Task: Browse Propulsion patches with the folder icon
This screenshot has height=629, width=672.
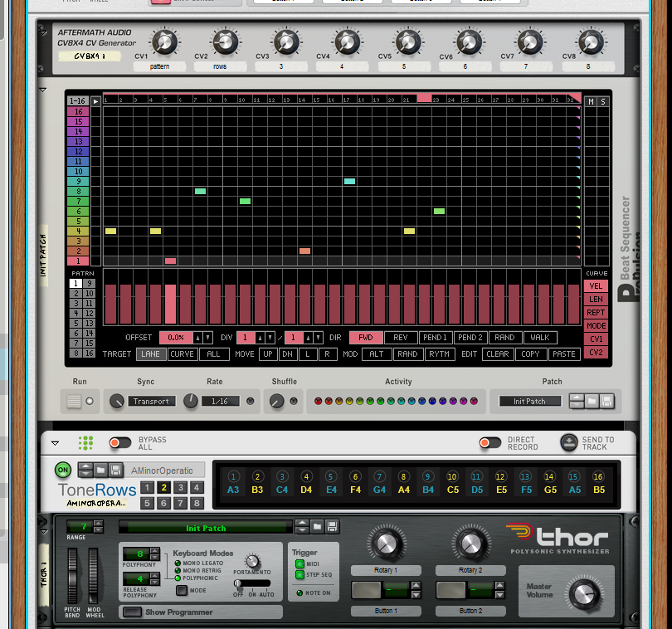Action: point(592,402)
